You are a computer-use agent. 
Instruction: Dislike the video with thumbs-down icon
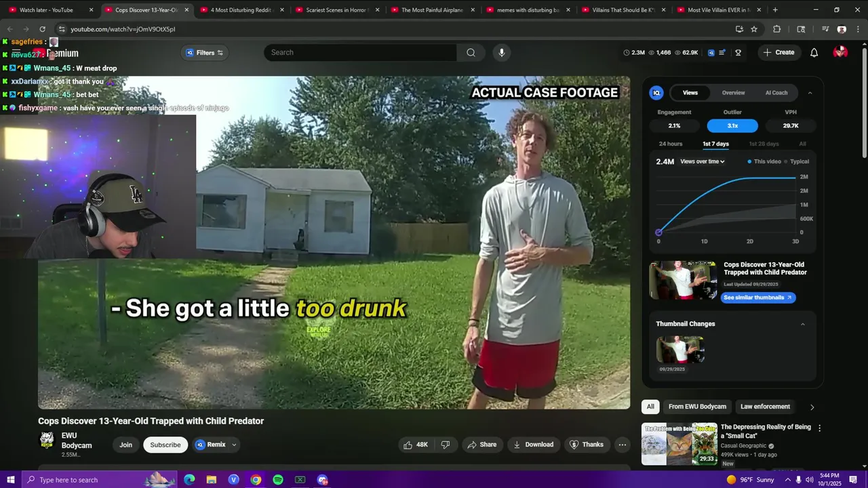click(446, 445)
